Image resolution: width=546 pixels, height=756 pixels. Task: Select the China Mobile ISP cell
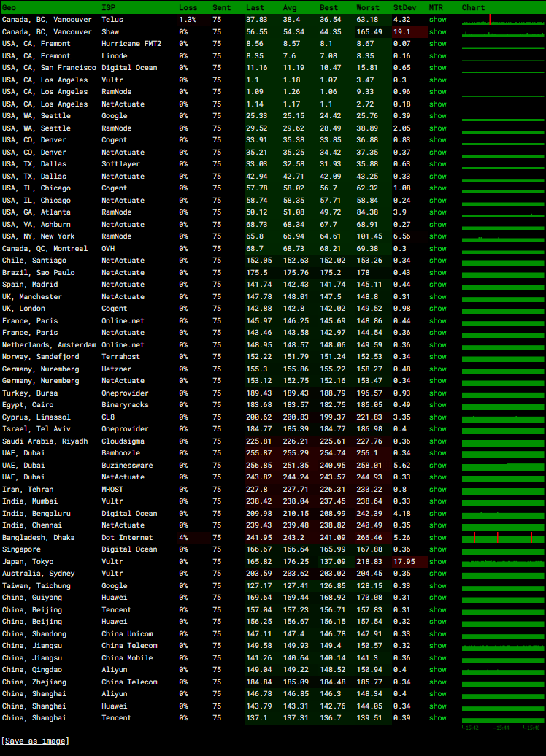coord(127,658)
